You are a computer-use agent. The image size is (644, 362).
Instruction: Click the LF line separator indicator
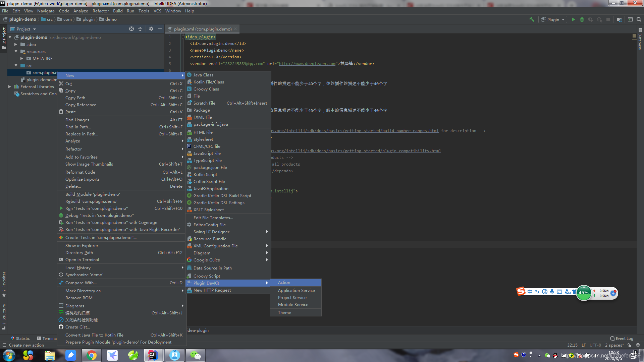pos(584,345)
